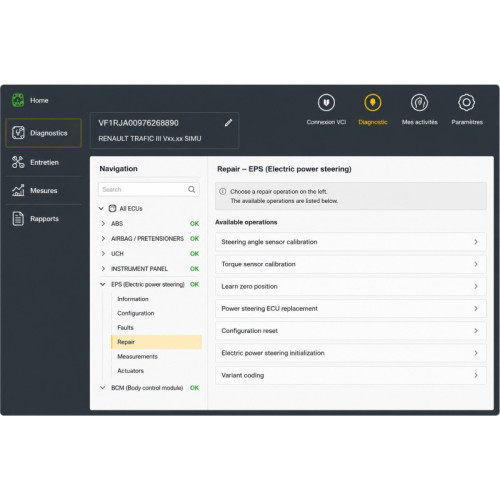
Task: Open Mesures chart sidebar item
Action: [44, 191]
